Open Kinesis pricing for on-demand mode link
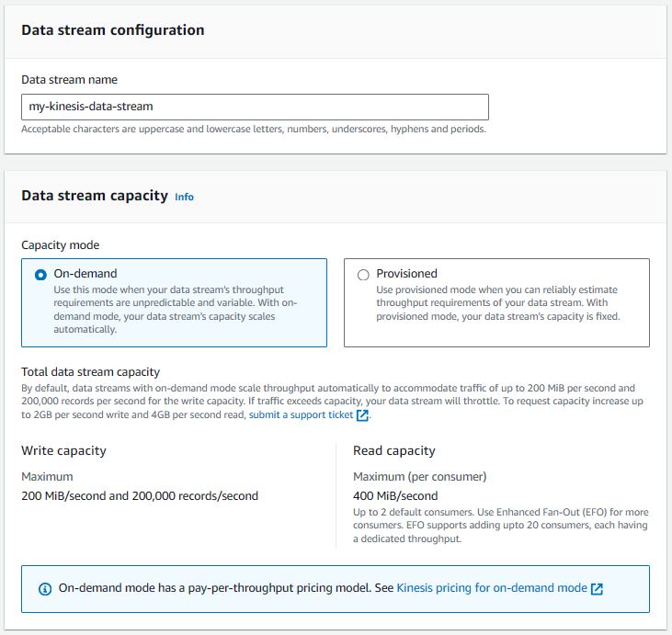Image resolution: width=672 pixels, height=635 pixels. pos(492,588)
